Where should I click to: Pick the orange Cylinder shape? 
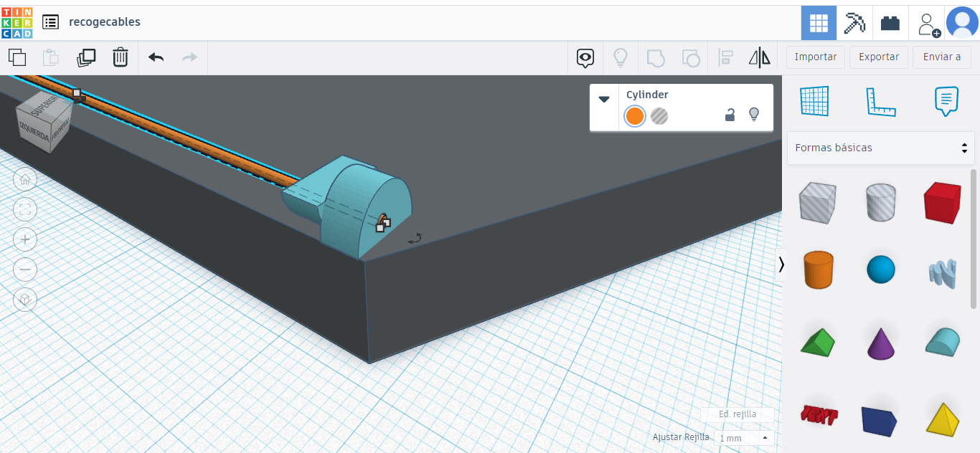(x=818, y=270)
